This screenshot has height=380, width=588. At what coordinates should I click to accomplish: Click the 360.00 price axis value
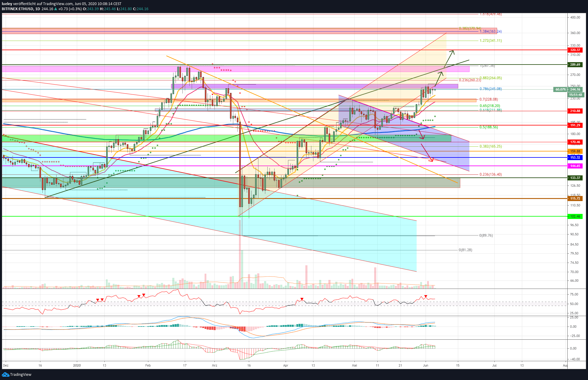tap(575, 33)
